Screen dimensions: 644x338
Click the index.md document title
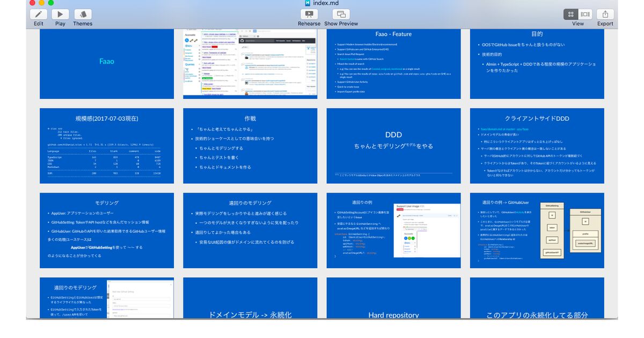tap(327, 3)
